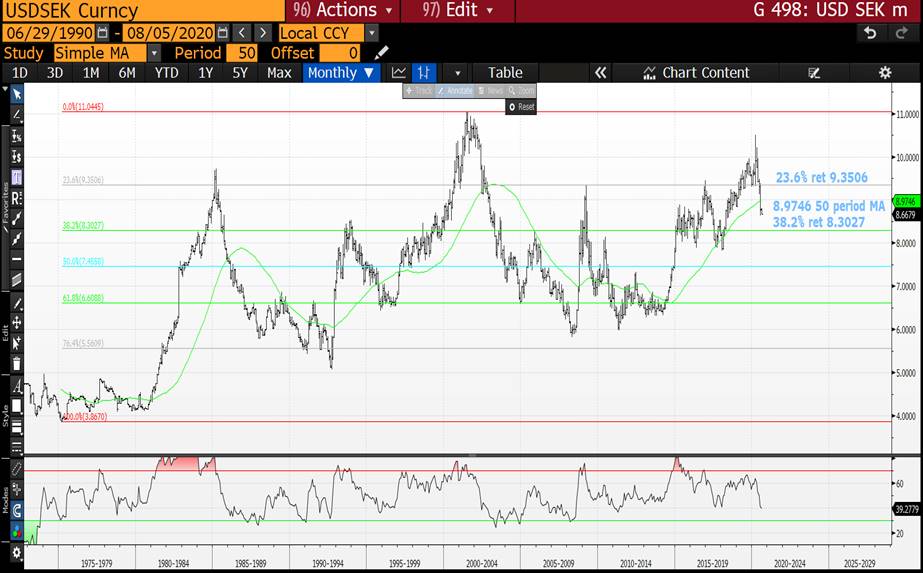
Task: Open the text font style tool
Action: 16,387
